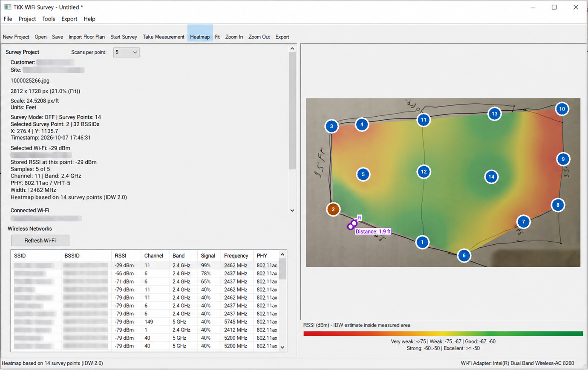This screenshot has width=588, height=370.
Task: Open the Help menu
Action: tap(89, 19)
